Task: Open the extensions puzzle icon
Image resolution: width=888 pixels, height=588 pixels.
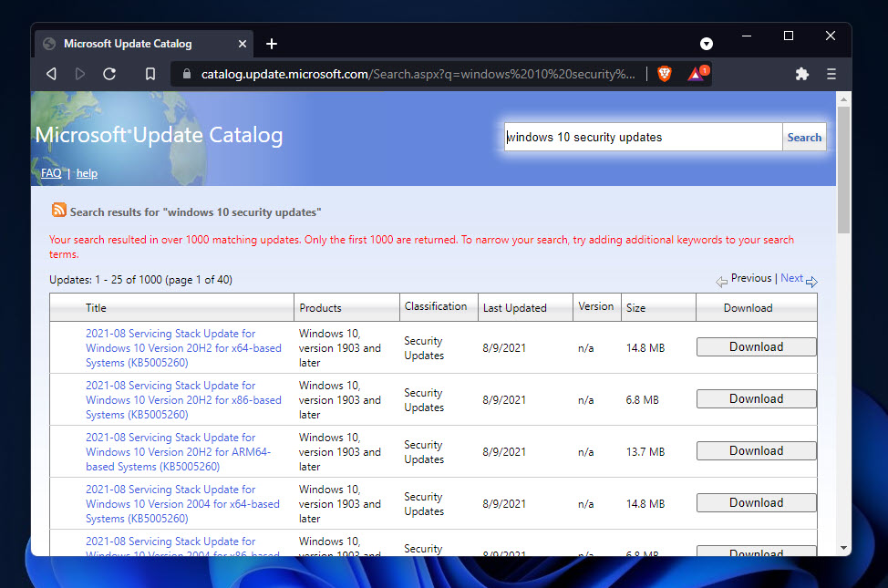Action: point(802,74)
